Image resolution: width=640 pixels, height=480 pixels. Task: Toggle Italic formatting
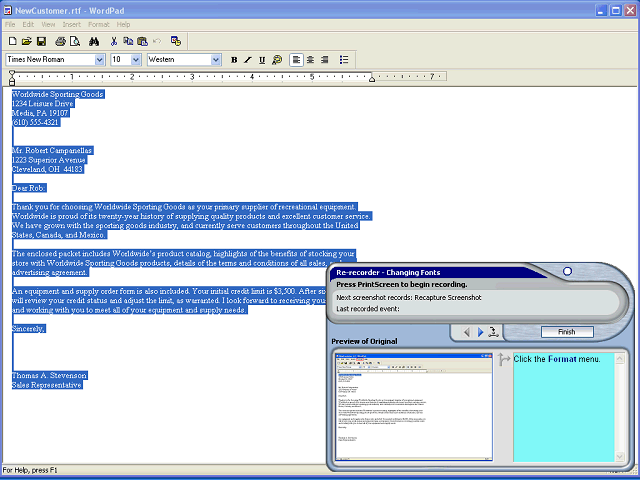click(x=248, y=60)
